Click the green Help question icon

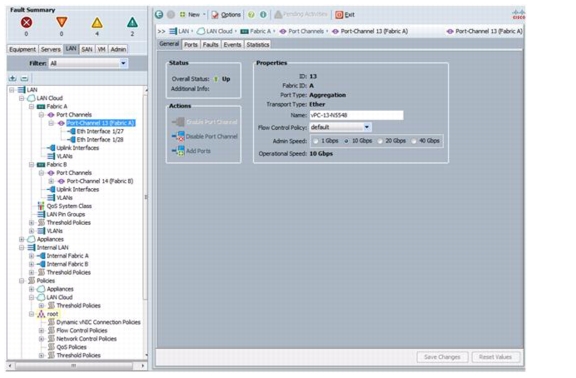pyautogui.click(x=251, y=15)
